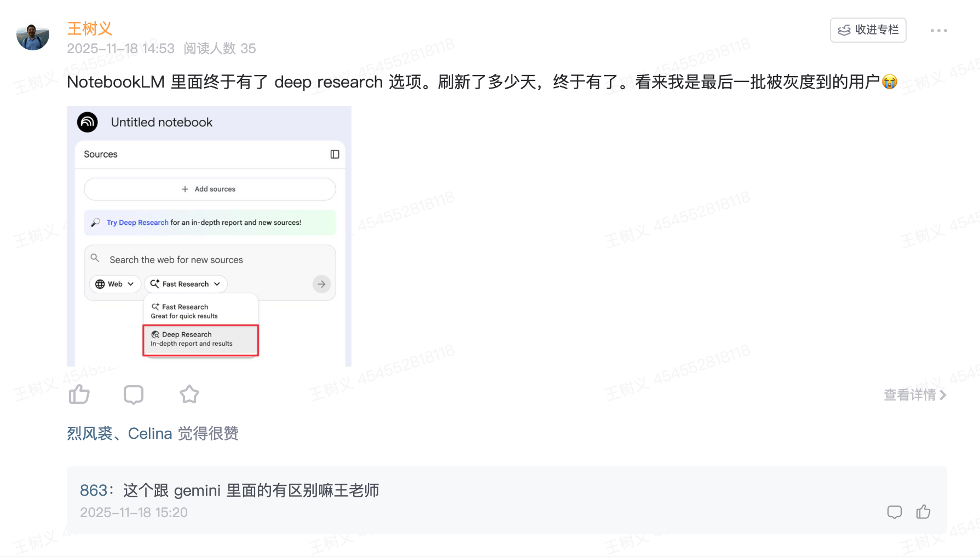
Task: Select Deep Research menu option
Action: 200,339
